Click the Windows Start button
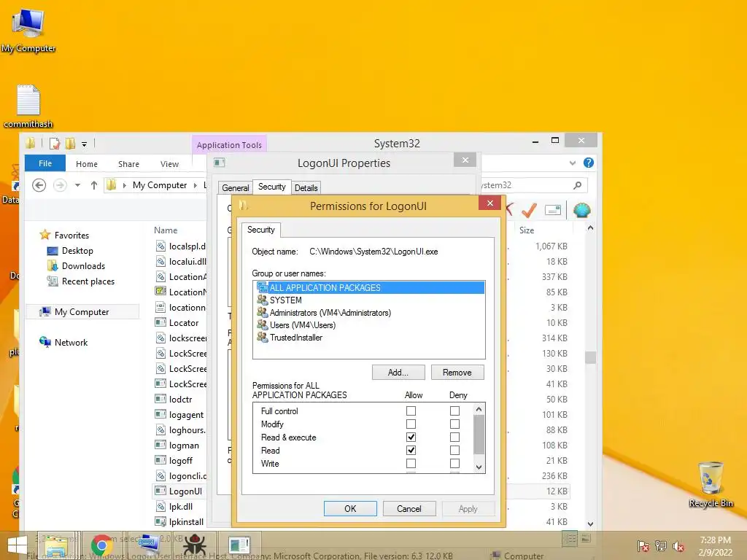This screenshot has height=560, width=747. pyautogui.click(x=18, y=545)
